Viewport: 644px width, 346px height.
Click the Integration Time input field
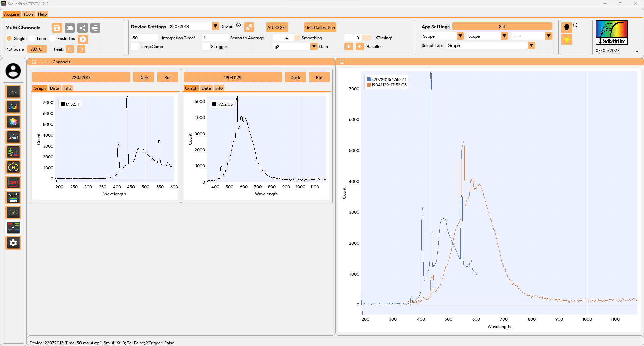pos(145,38)
